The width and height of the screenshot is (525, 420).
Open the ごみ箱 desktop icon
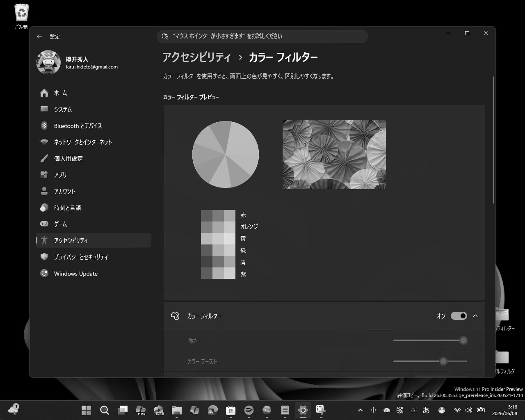21,17
